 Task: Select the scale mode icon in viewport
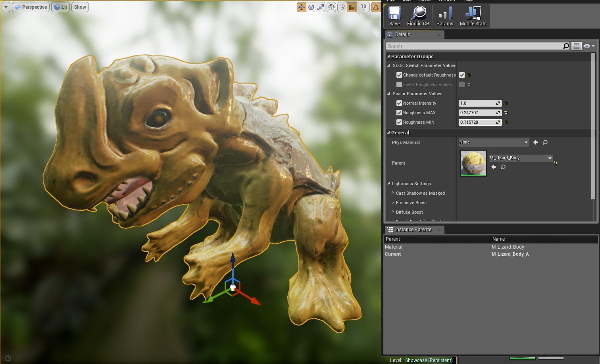321,7
